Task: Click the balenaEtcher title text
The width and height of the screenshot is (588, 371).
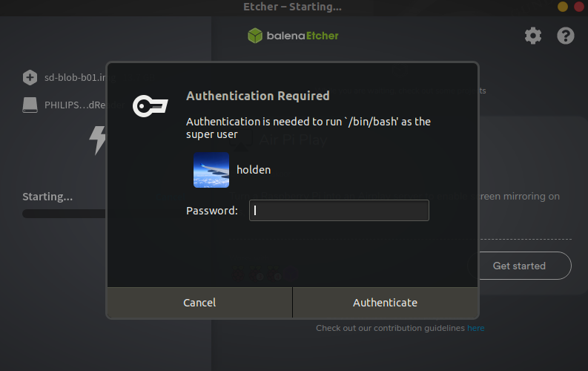Action: (303, 36)
